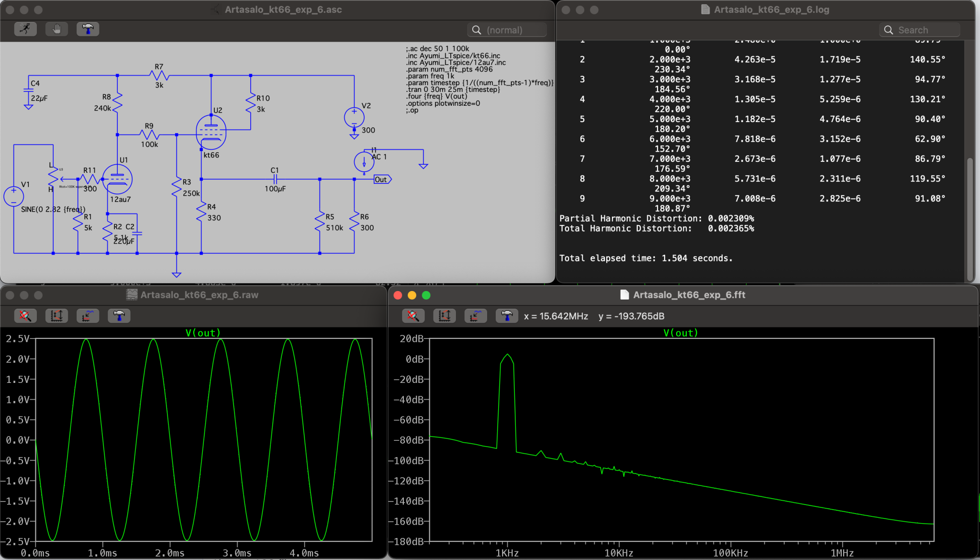Select the U1 12au7 tube symbol

pos(117,179)
